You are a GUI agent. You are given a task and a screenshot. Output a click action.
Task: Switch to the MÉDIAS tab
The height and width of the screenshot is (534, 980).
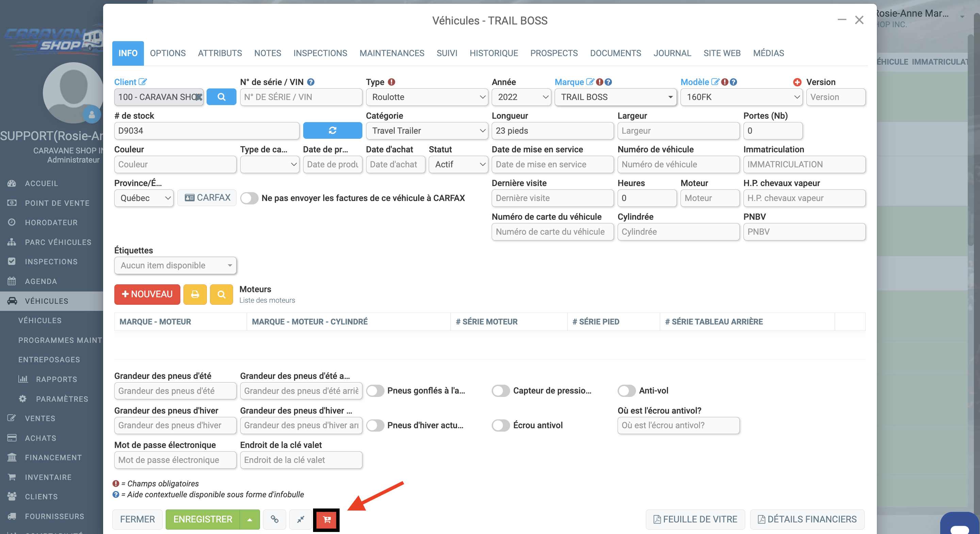[x=768, y=53]
